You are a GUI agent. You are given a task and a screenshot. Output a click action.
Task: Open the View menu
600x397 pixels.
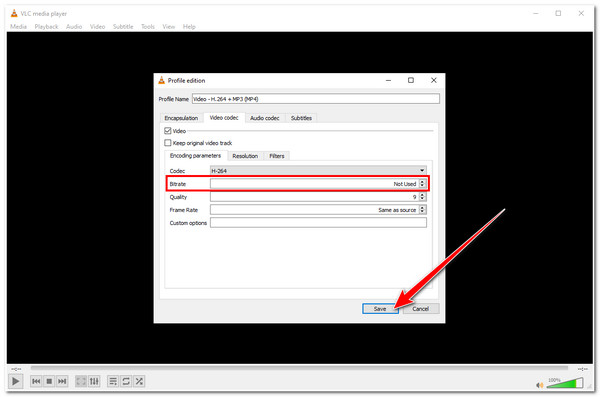[168, 26]
